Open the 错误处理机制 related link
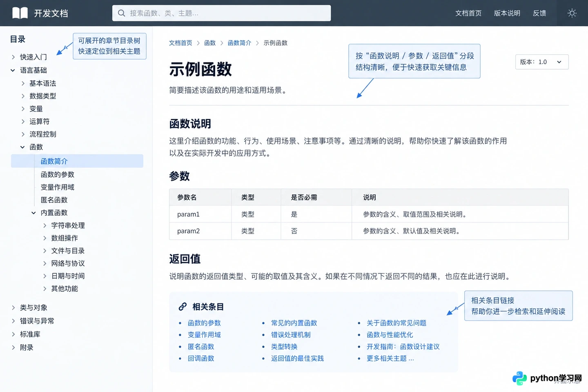Screen dimensions: 588x392 (291, 335)
